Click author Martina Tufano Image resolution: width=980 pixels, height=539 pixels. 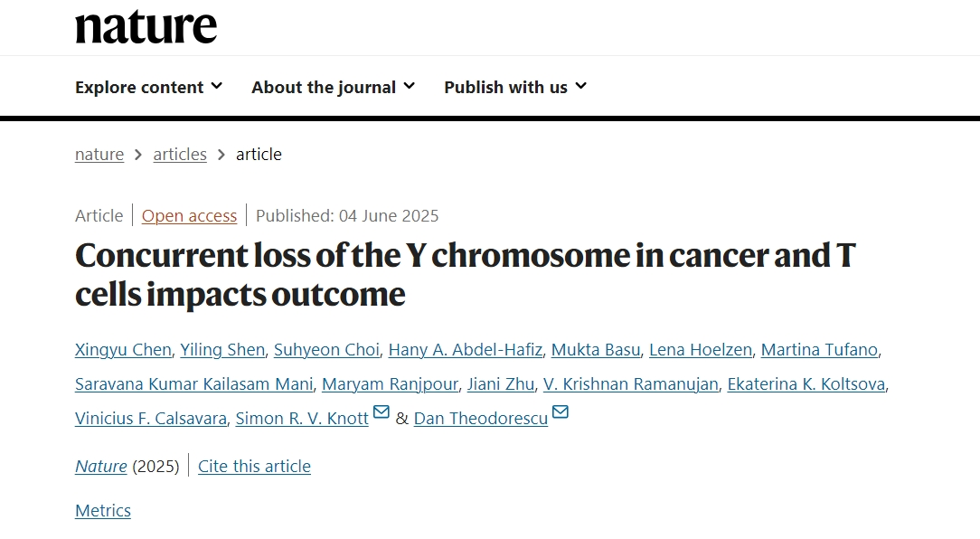[x=819, y=350]
